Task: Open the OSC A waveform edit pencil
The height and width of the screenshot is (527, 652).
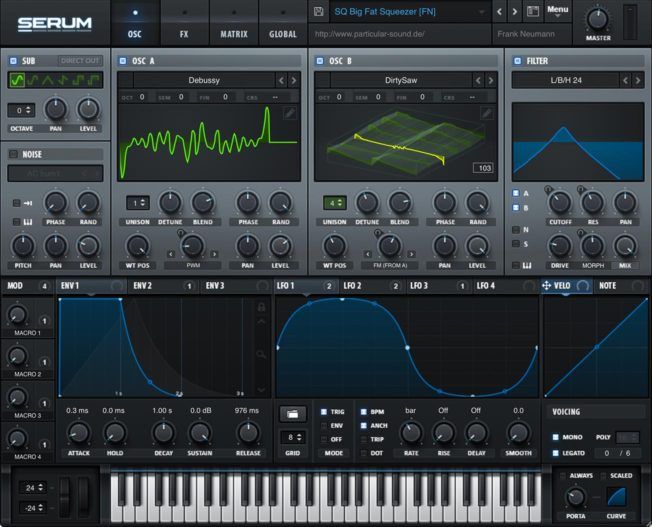Action: click(x=289, y=114)
